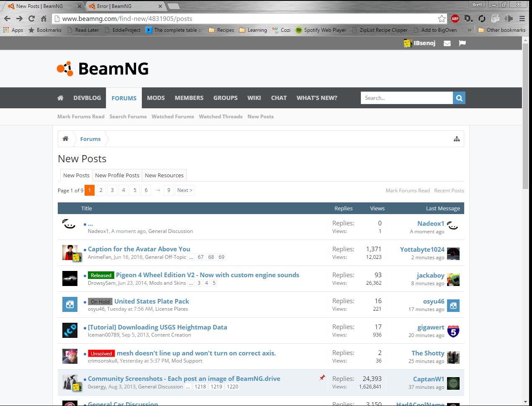Click the Views column header
532x406 pixels.
tap(377, 208)
